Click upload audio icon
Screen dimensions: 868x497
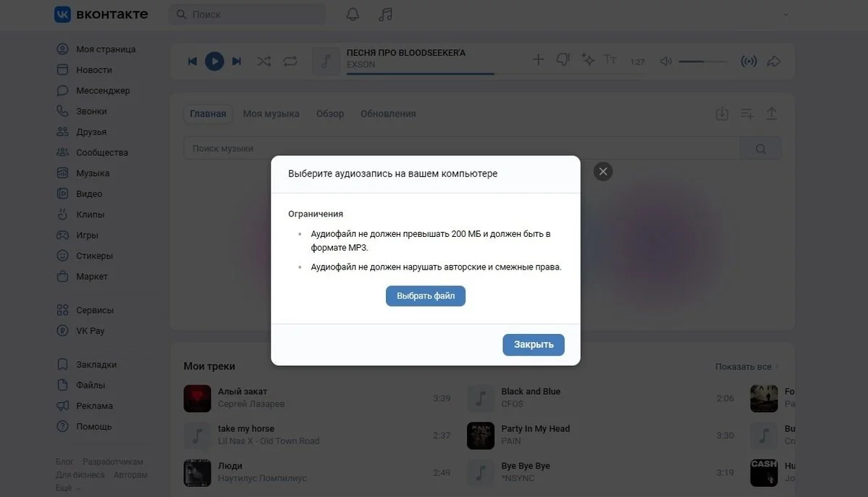click(771, 114)
